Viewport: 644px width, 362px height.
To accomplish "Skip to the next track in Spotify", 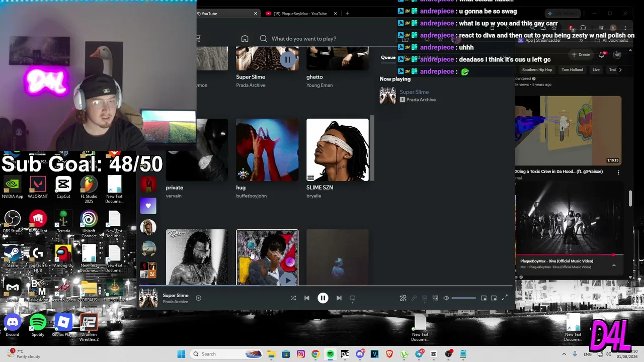I will 339,298.
